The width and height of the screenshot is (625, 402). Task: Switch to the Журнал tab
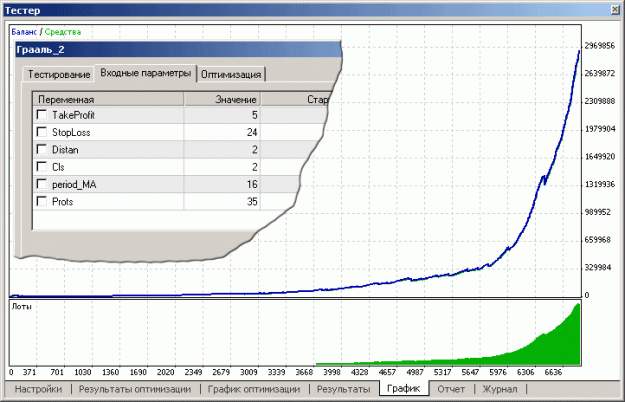[x=500, y=389]
